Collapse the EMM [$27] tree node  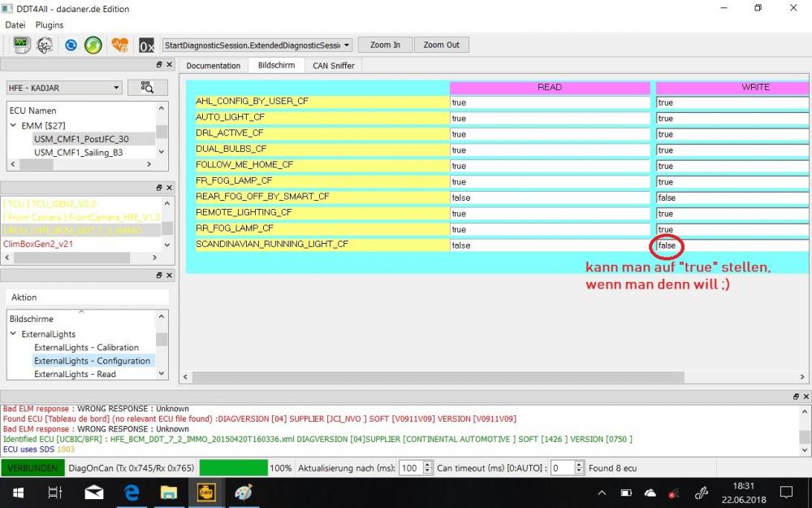pos(14,125)
